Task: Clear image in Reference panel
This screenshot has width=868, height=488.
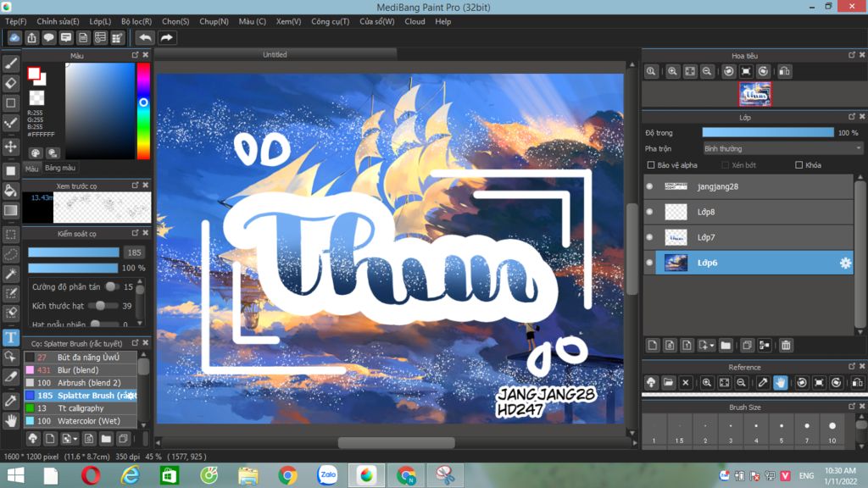Action: [685, 382]
